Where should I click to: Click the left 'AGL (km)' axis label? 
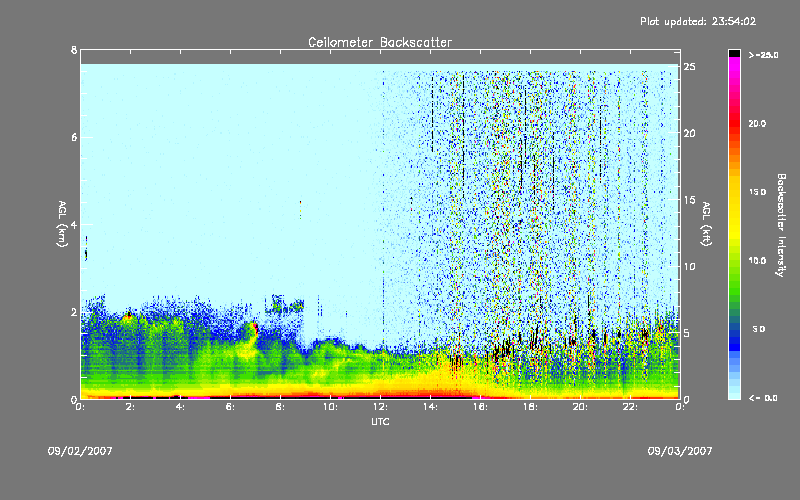(62, 224)
